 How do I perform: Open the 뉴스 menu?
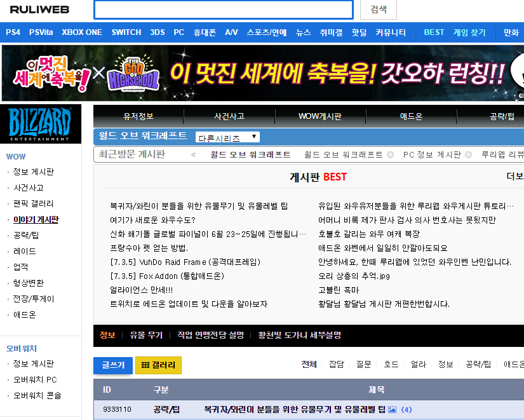tap(304, 32)
